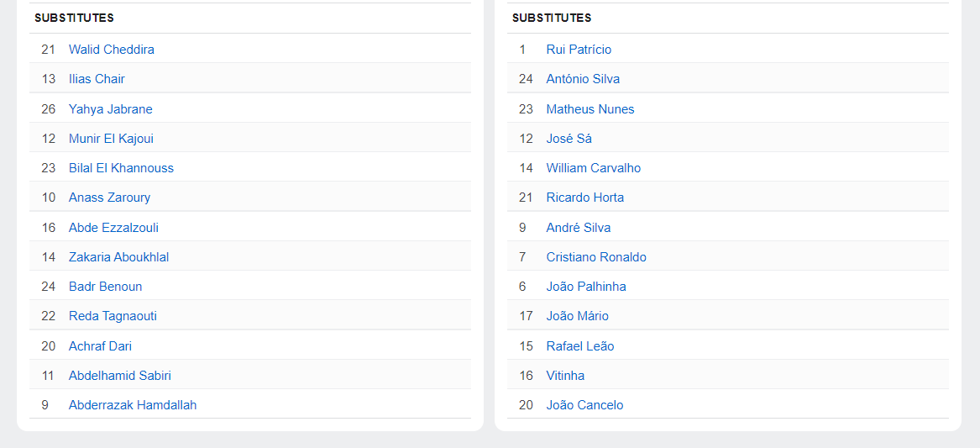Open the Abde Ezzalzouli link
Viewport: 980px width, 448px height.
(x=113, y=228)
